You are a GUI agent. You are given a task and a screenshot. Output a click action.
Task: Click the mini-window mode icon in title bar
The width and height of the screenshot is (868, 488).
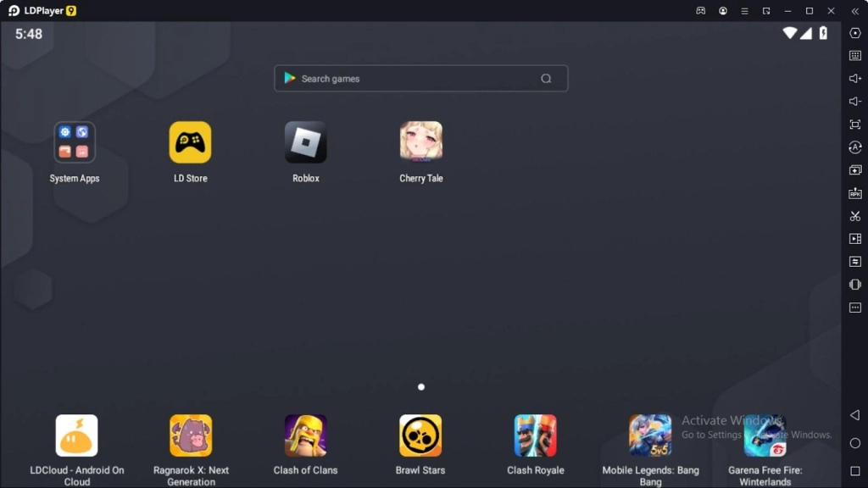[766, 11]
